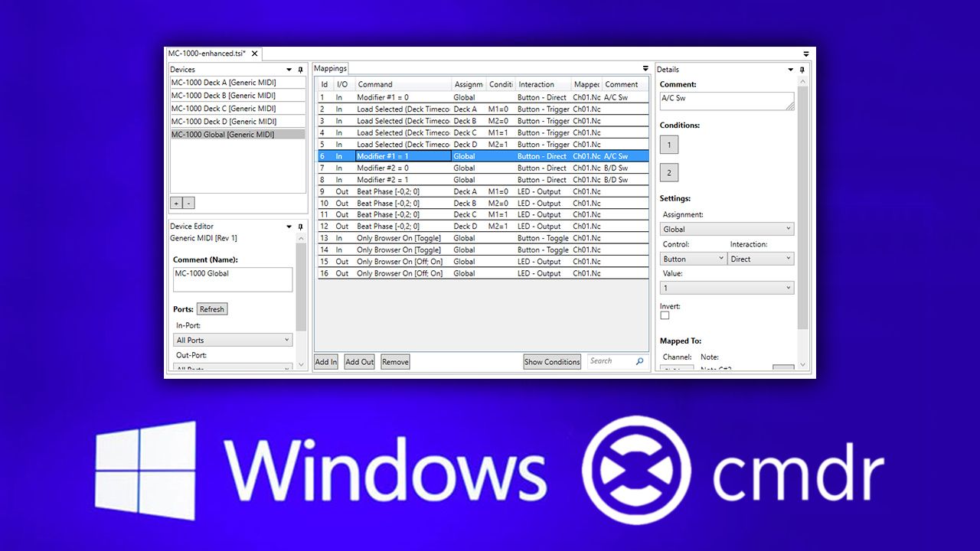Sort by the I/O column header
Screen dimensions: 980x551
(x=344, y=84)
